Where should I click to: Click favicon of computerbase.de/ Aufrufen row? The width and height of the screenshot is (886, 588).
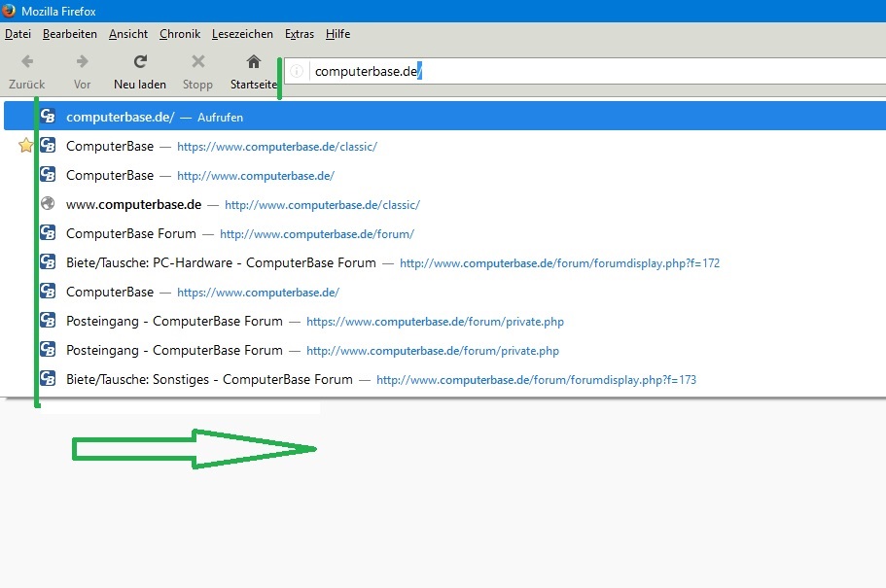point(48,116)
